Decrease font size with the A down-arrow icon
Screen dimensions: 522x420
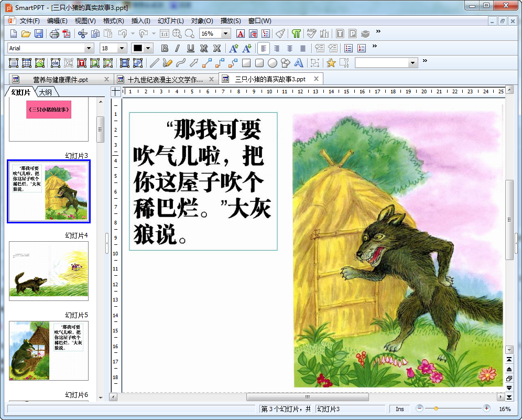click(247, 48)
